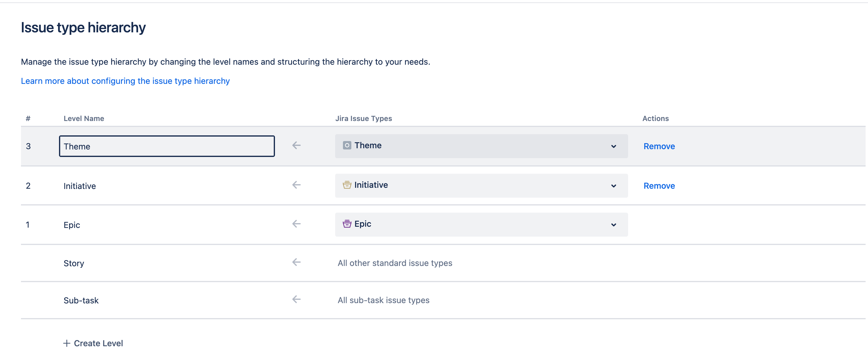
Task: Click 'All sub-task issue types' text
Action: coord(383,300)
